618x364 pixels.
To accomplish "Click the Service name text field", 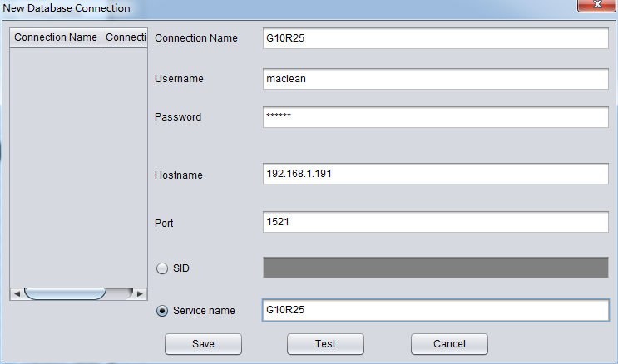I will click(436, 310).
